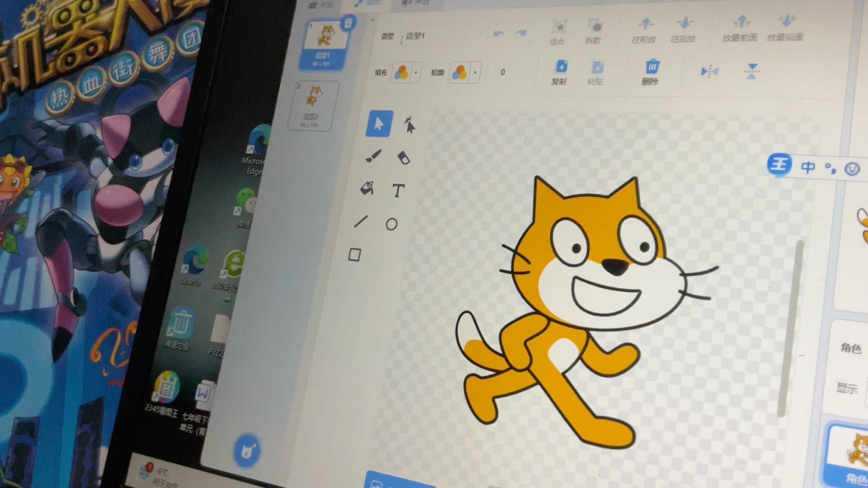Click Send to Back (放最后面)
Viewport: 868px width, 488px height.
pyautogui.click(x=786, y=28)
